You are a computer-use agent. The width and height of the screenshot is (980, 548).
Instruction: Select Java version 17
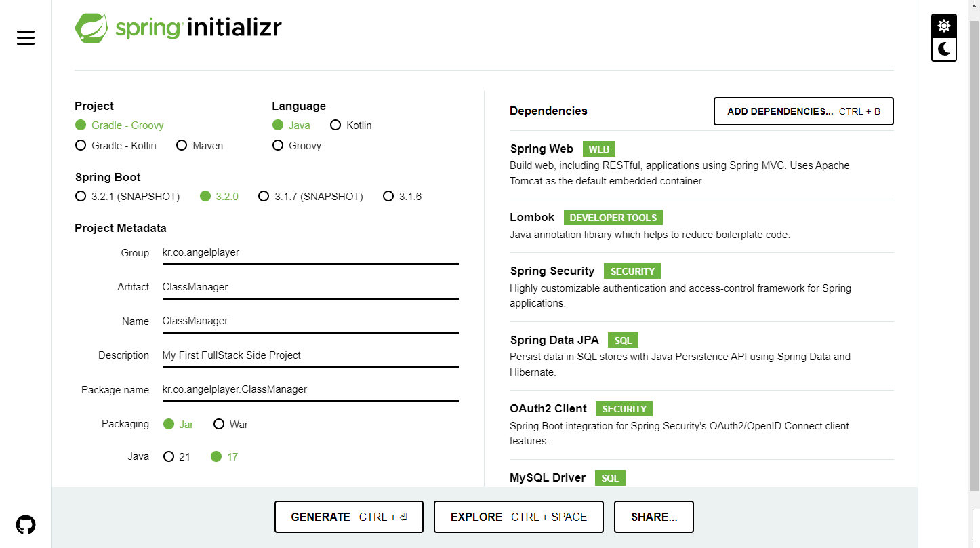point(224,457)
